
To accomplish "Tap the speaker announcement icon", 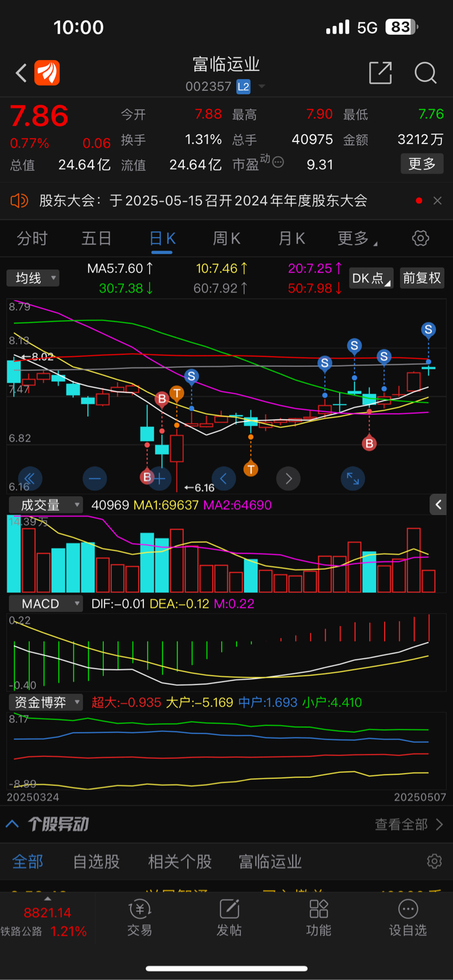I will click(19, 200).
